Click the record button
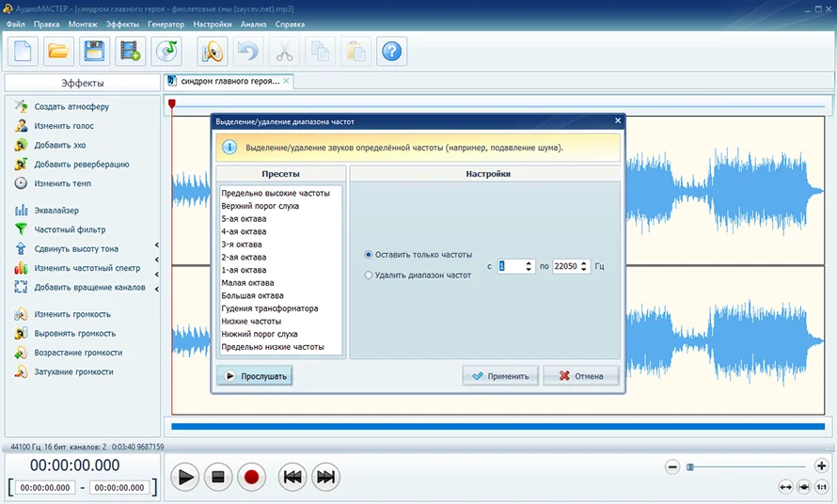837x504 pixels. click(x=251, y=477)
